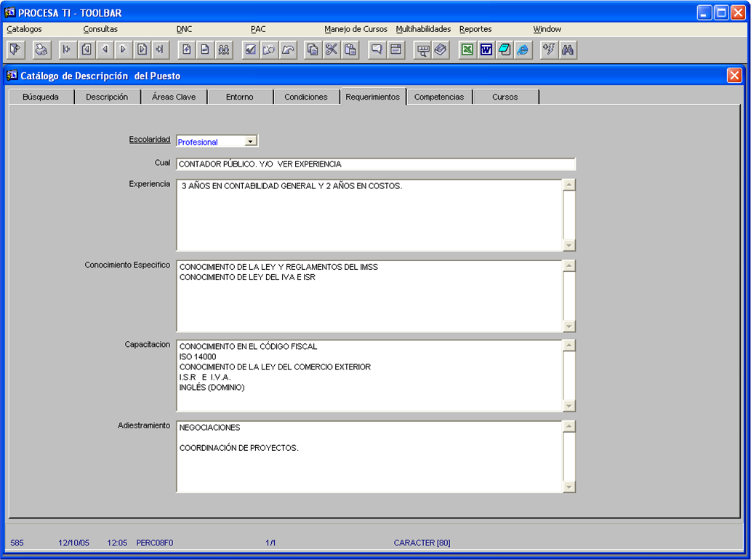
Task: Click the Cual text field
Action: (x=375, y=164)
